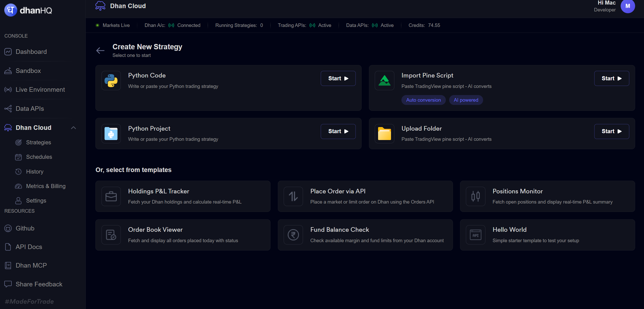Click the green Pine Script tree icon
Viewport: 644px width, 309px height.
point(384,81)
